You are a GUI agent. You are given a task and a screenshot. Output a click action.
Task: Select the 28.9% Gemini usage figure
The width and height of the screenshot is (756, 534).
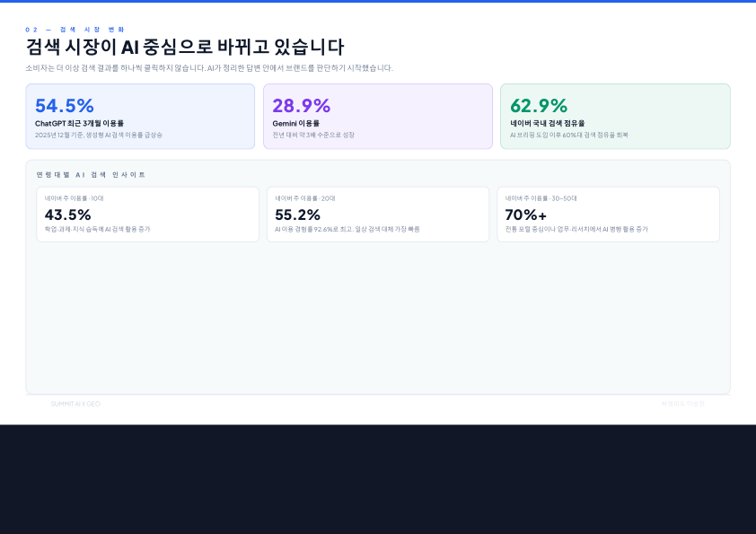302,106
